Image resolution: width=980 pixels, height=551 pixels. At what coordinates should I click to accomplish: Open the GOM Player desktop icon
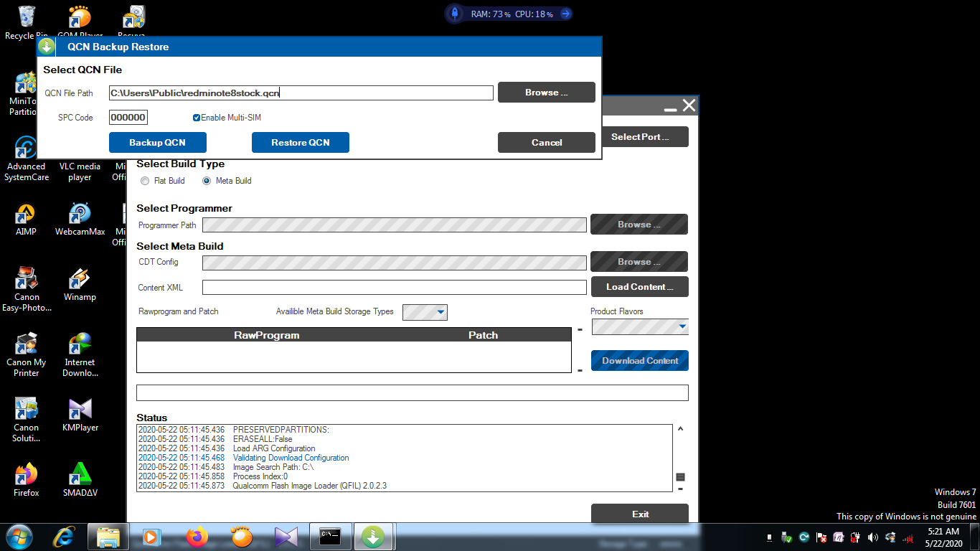point(80,22)
